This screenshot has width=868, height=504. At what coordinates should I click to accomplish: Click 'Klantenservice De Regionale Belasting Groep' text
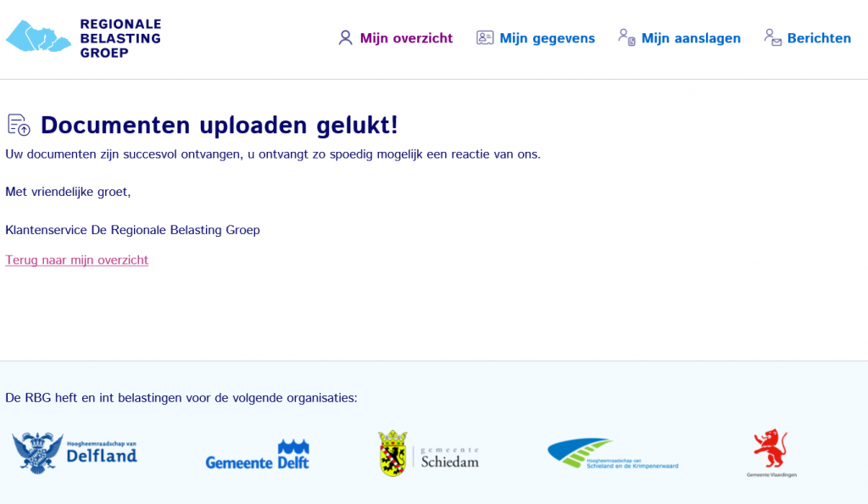(133, 230)
